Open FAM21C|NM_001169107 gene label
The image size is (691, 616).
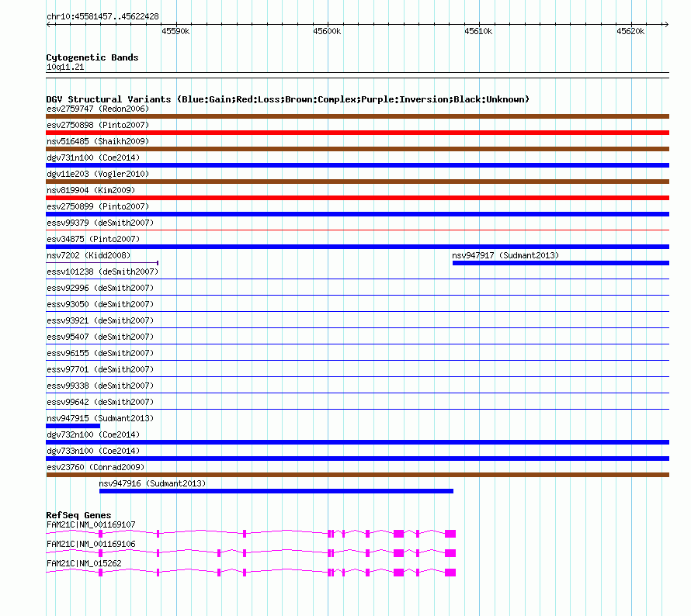pyautogui.click(x=91, y=524)
